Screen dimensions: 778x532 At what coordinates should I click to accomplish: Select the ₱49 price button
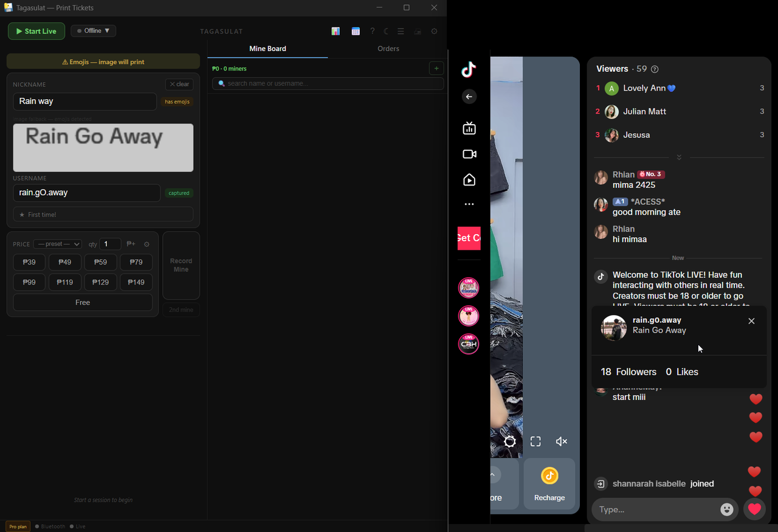65,262
